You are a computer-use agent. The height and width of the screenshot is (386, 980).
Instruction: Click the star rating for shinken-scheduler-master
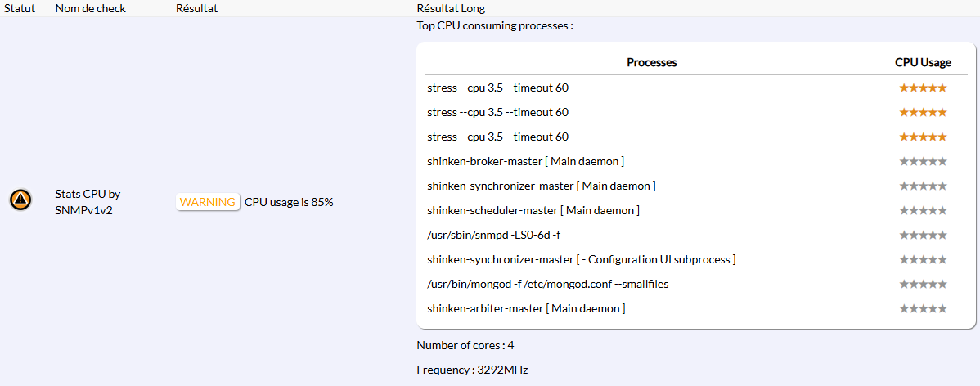click(x=923, y=210)
